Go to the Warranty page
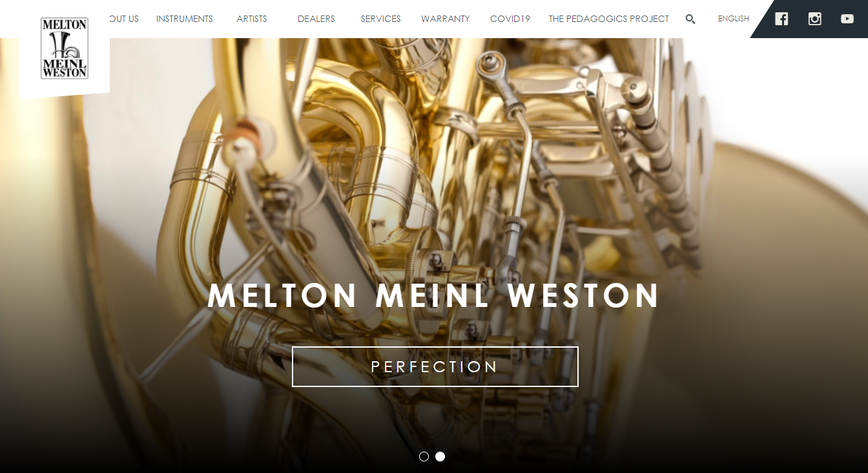 pyautogui.click(x=446, y=19)
